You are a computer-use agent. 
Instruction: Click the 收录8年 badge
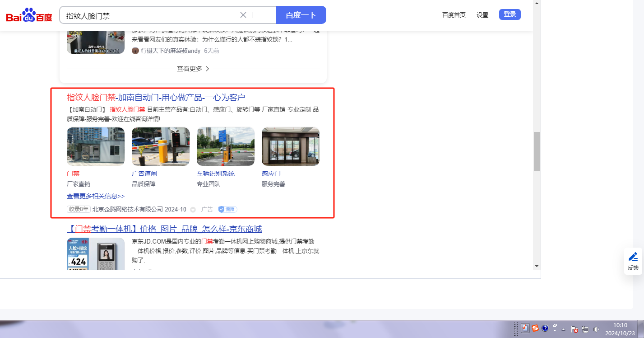tap(79, 209)
